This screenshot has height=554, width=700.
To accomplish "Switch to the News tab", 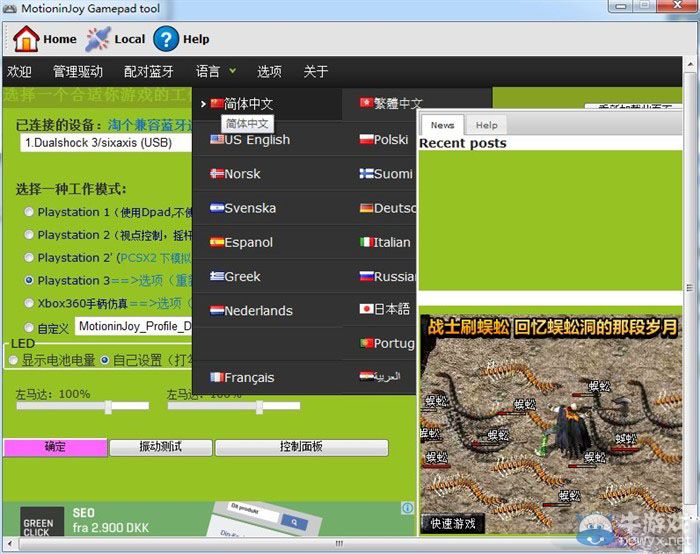I will (x=442, y=125).
